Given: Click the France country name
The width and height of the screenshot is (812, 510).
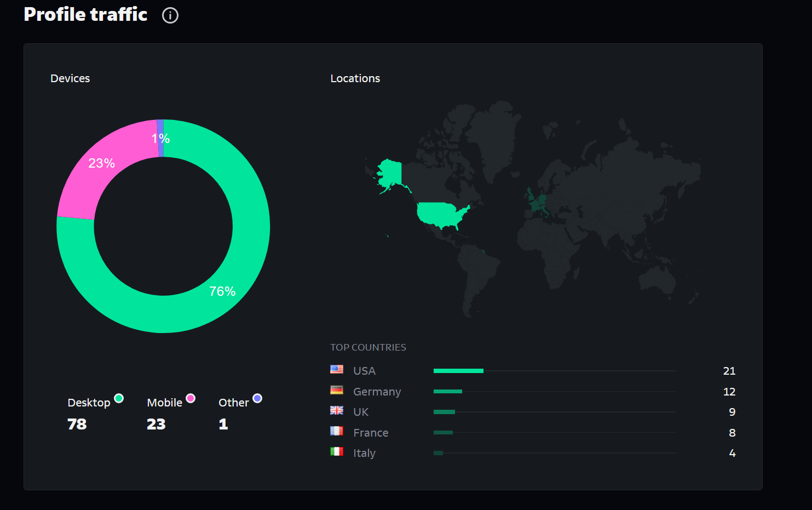Looking at the screenshot, I should pyautogui.click(x=371, y=433).
